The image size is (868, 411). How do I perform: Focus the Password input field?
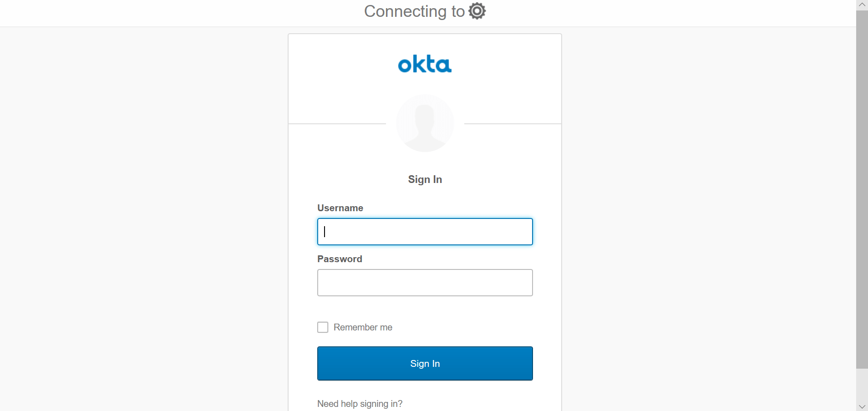point(425,283)
